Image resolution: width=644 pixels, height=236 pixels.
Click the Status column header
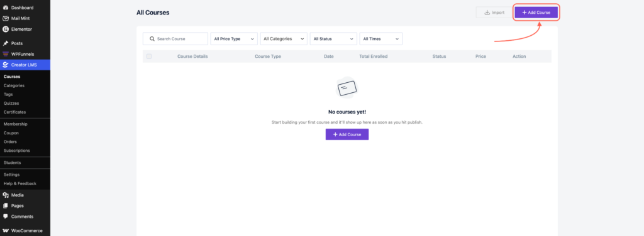click(439, 56)
